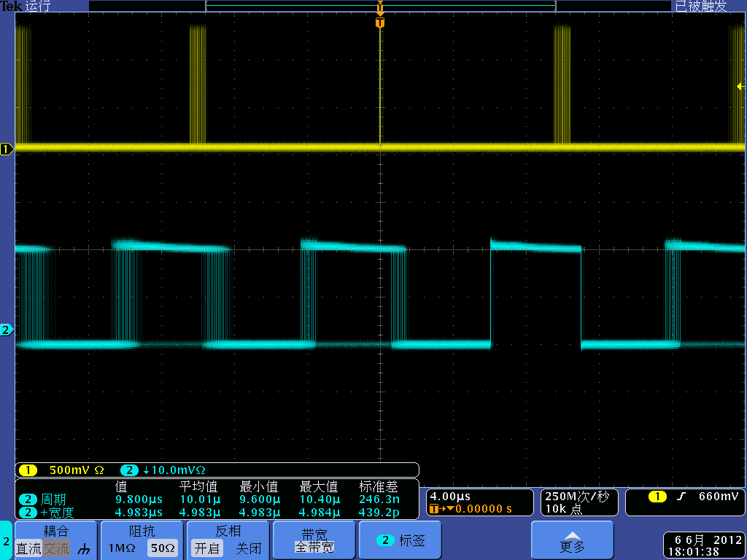Turn invert off (关闭)
Viewport: 747px width, 560px height.
pos(248,548)
